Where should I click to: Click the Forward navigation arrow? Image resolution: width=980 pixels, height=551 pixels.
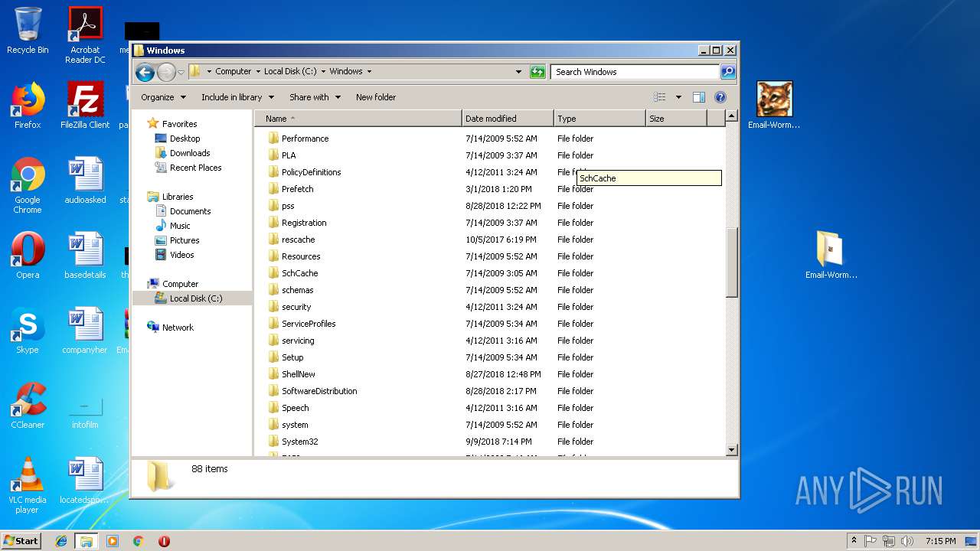(x=166, y=72)
